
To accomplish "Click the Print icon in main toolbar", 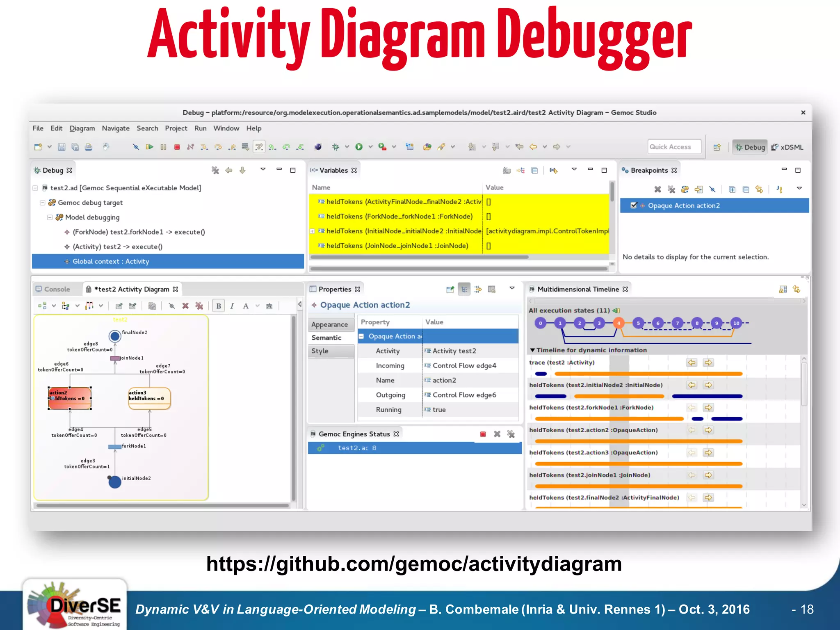I will 89,147.
